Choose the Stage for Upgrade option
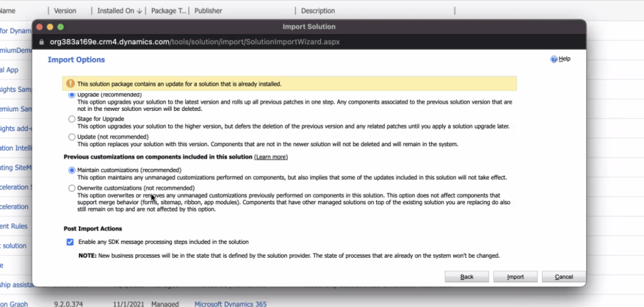The width and height of the screenshot is (644, 307). click(x=71, y=119)
